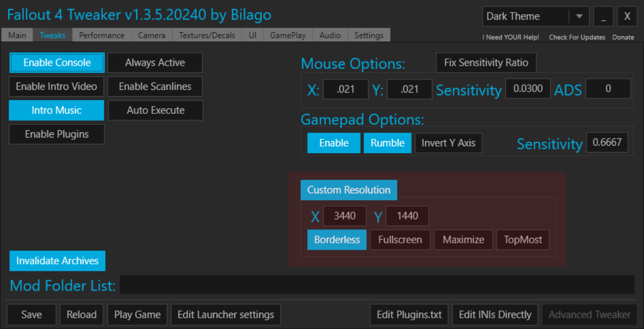This screenshot has width=644, height=329.
Task: Switch to the Performance tab
Action: pos(102,35)
